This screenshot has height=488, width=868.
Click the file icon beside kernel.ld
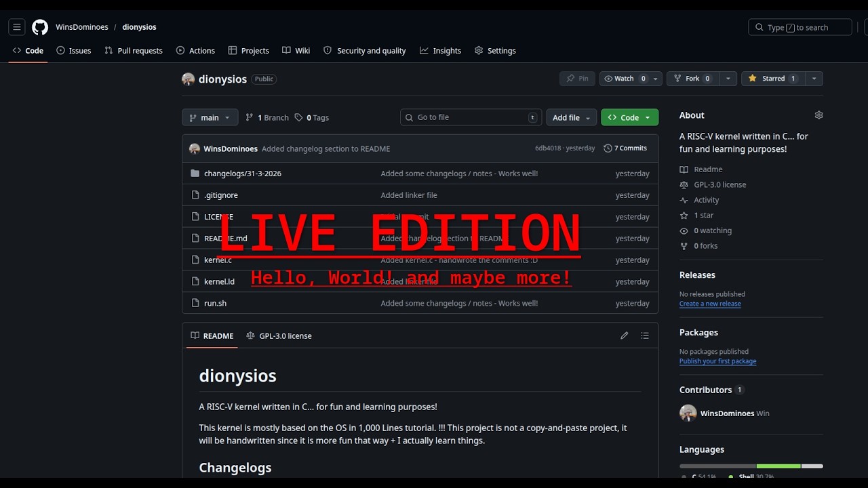195,282
